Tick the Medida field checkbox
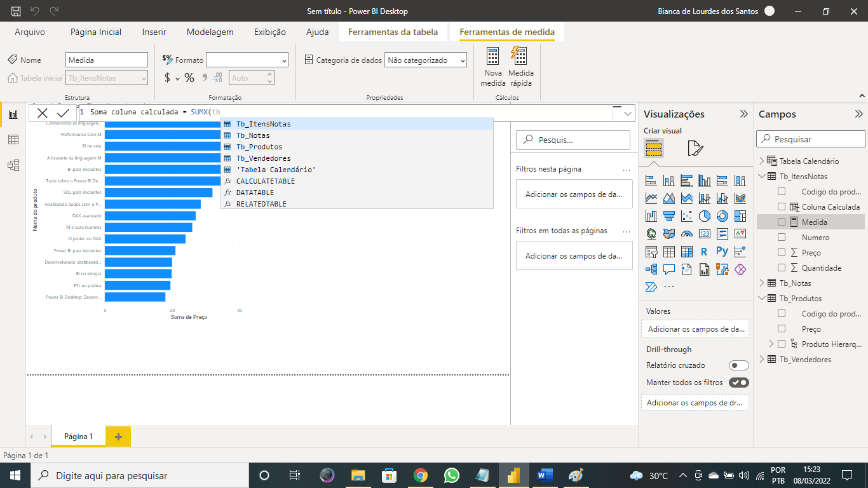This screenshot has width=868, height=488. (782, 222)
